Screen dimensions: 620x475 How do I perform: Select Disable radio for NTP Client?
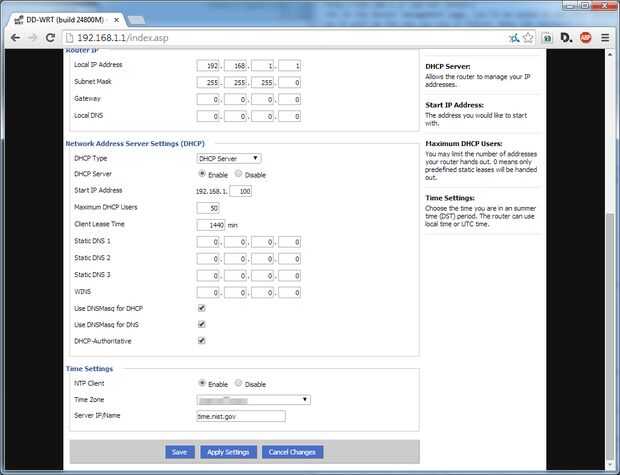238,383
